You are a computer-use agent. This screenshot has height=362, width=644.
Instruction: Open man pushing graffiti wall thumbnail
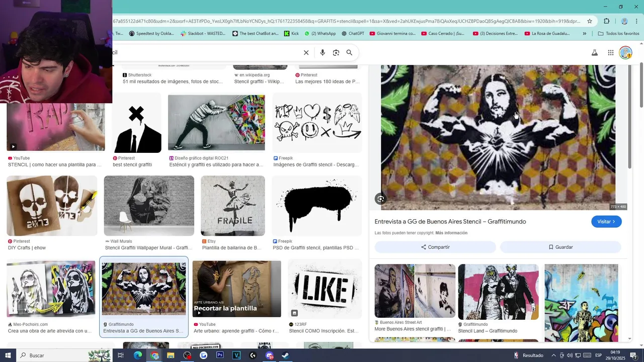pyautogui.click(x=216, y=123)
